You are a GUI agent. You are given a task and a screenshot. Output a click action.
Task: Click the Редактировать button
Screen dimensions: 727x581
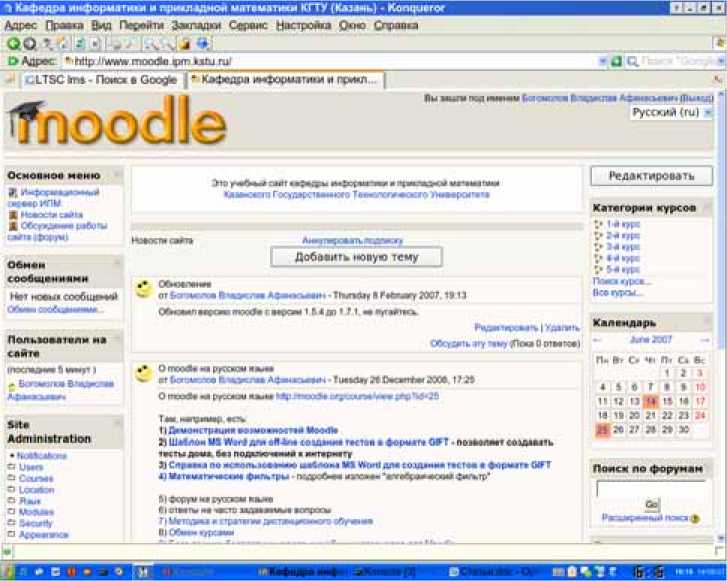pos(651,176)
